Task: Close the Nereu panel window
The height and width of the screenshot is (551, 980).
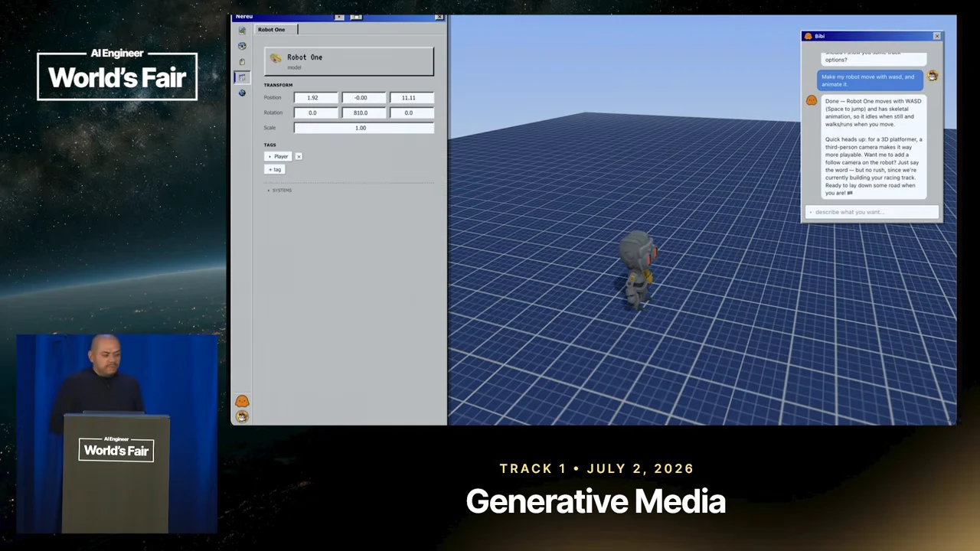Action: pos(439,17)
